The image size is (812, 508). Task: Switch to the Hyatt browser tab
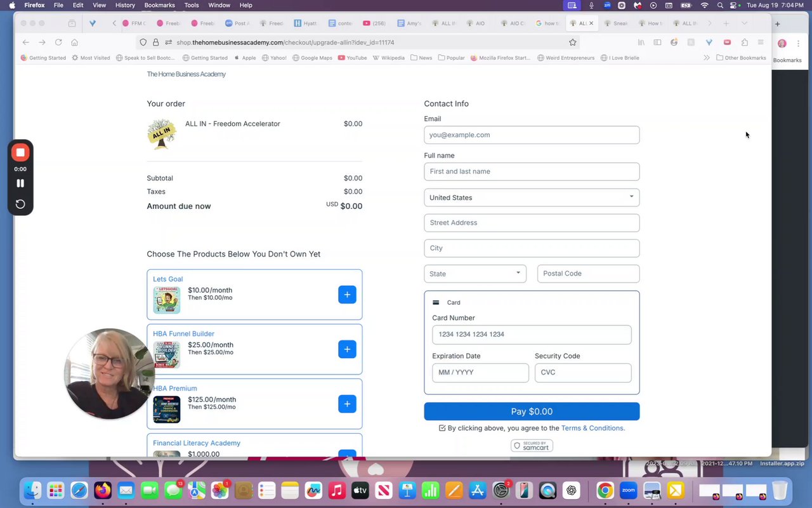305,23
